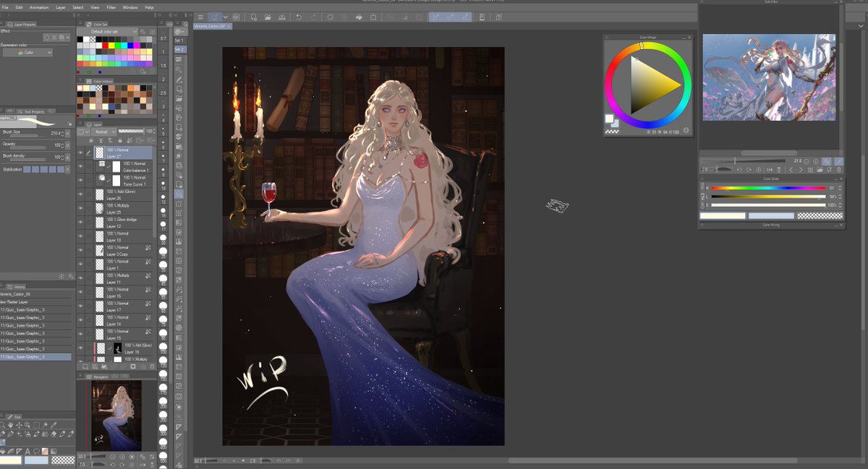Viewport: 868px width, 469px height.
Task: Open the layer blending mode Normal dropdown
Action: pyautogui.click(x=103, y=132)
